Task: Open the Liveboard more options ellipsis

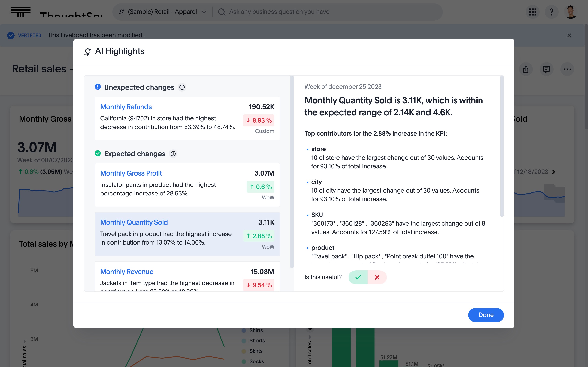Action: tap(567, 69)
